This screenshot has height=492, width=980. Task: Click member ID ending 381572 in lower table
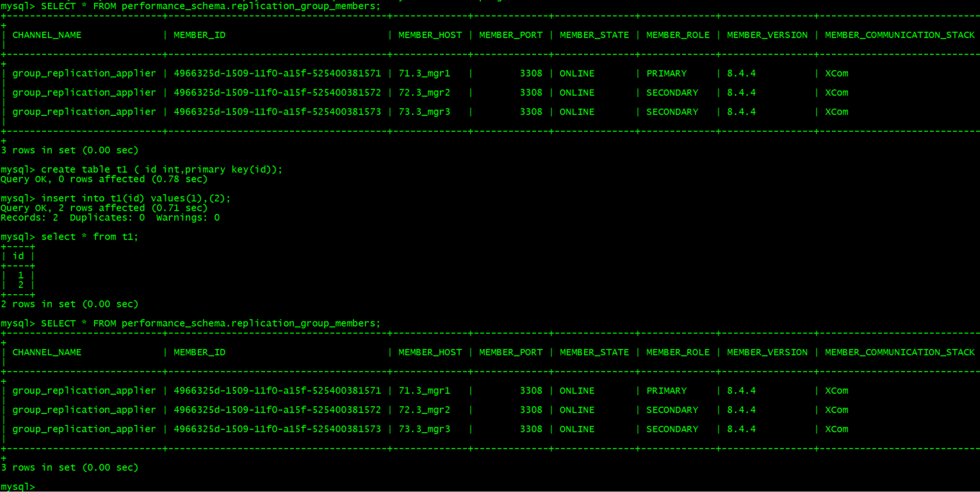click(x=277, y=410)
